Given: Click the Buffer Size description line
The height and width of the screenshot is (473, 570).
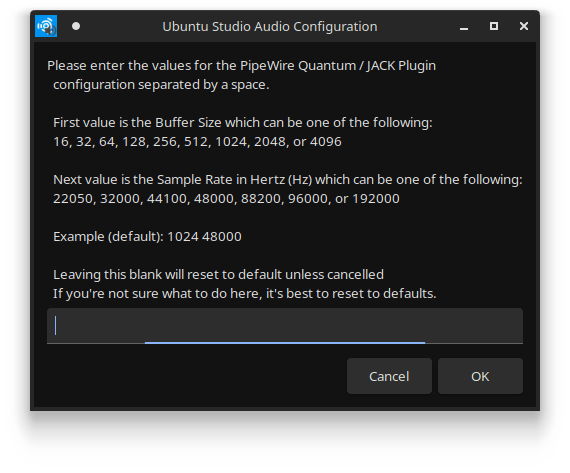Looking at the screenshot, I should point(243,123).
